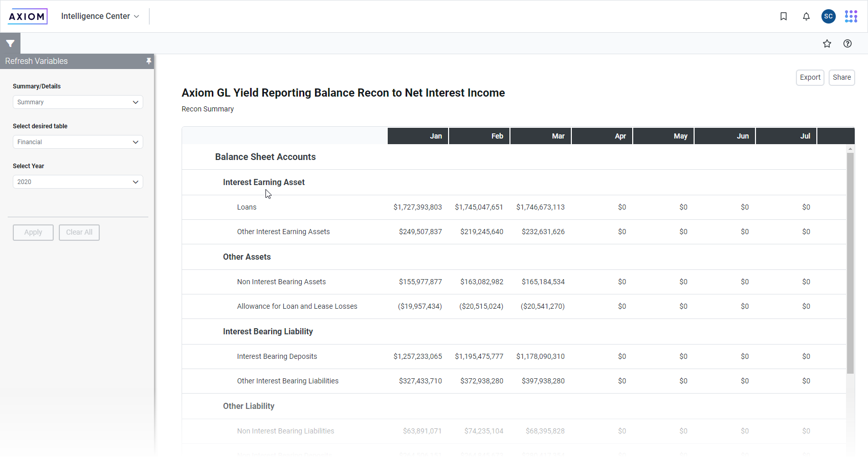Click Other Interest Bearing Liabilities row label

pos(287,381)
